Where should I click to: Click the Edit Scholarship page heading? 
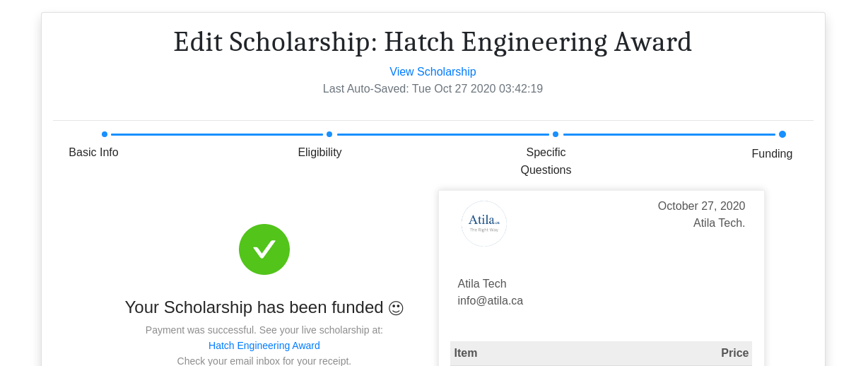tap(433, 42)
